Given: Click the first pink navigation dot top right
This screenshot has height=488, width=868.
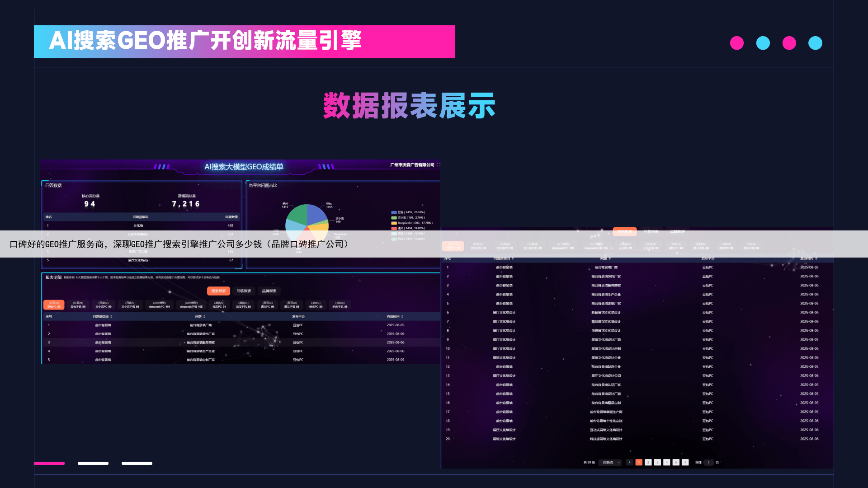Looking at the screenshot, I should [737, 43].
